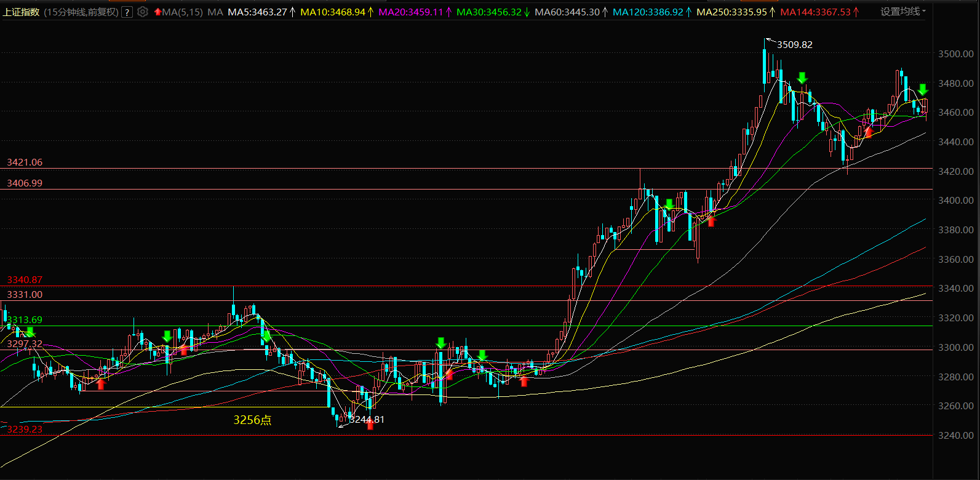Select the 3421.06 horizontal line label

tap(25, 162)
